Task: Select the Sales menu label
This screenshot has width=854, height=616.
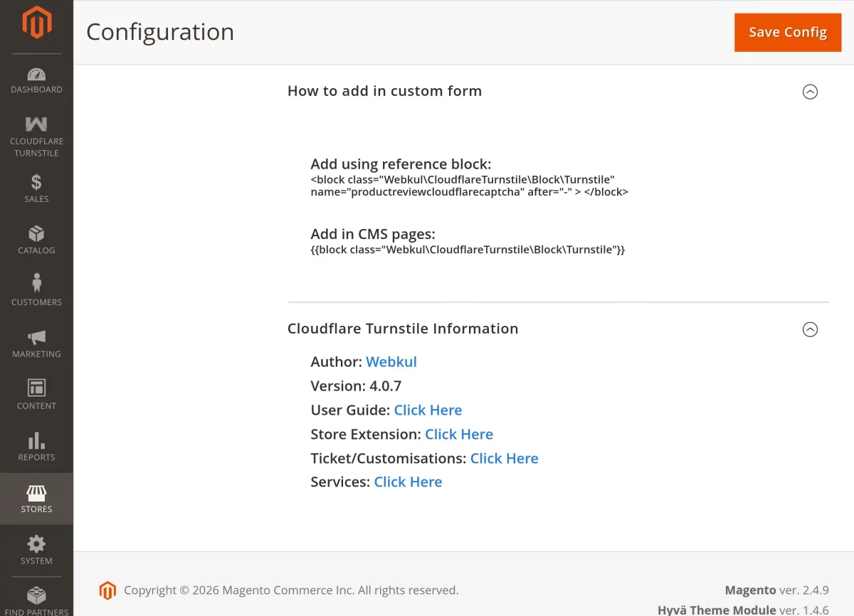Action: pyautogui.click(x=36, y=199)
